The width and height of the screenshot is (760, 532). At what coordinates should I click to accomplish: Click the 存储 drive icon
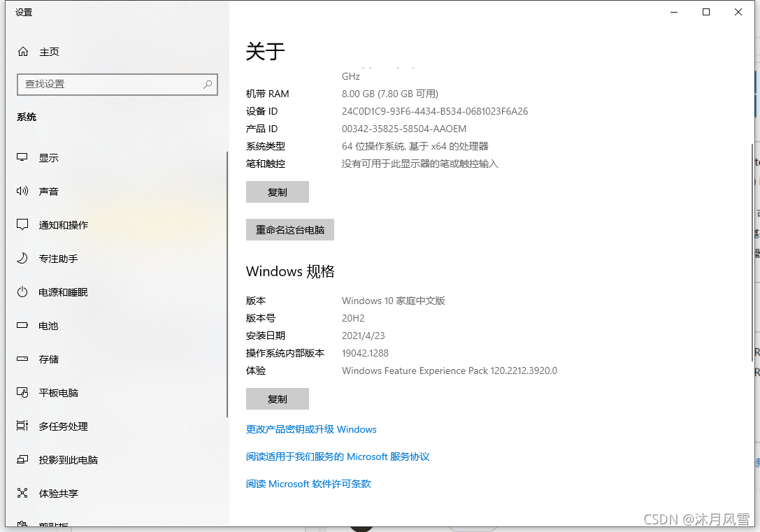point(22,359)
